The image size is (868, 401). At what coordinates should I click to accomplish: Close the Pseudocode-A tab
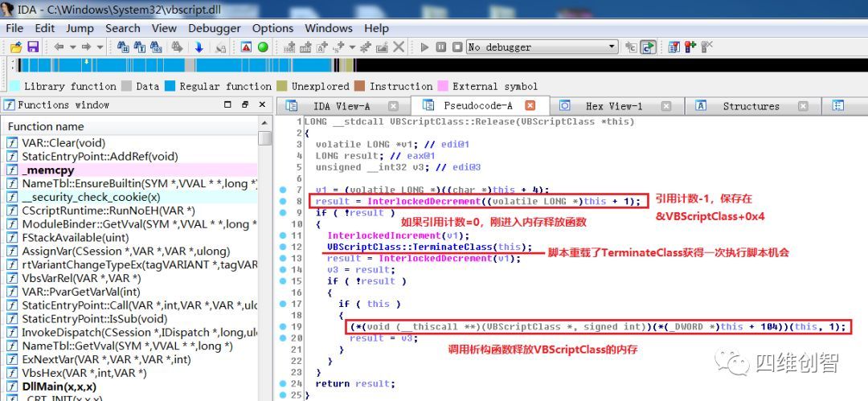[530, 105]
